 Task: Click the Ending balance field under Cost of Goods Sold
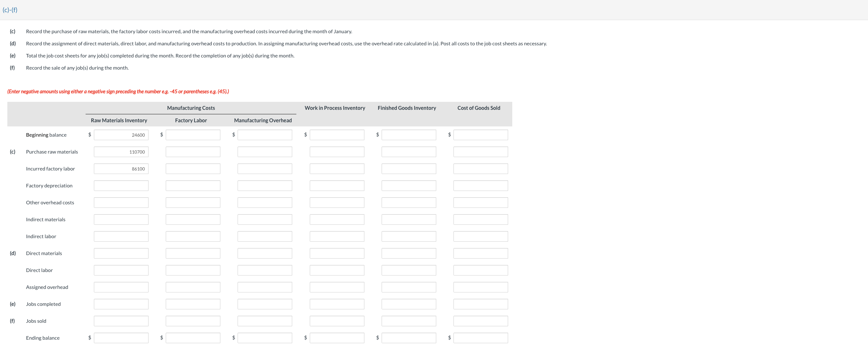[x=481, y=338]
